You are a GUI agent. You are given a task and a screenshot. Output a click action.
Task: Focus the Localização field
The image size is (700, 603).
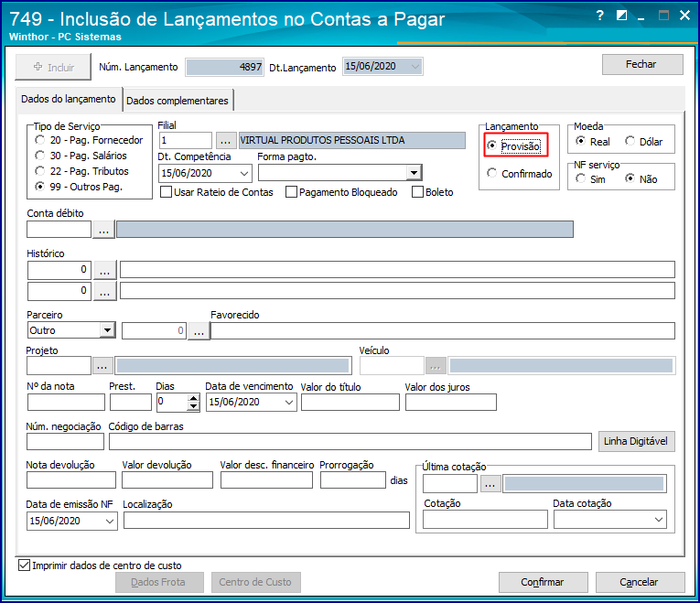click(266, 521)
